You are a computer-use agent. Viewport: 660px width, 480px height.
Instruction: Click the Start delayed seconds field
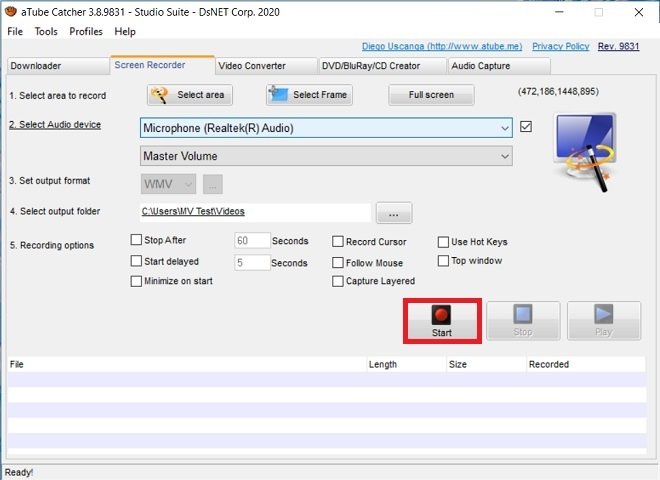pyautogui.click(x=252, y=262)
